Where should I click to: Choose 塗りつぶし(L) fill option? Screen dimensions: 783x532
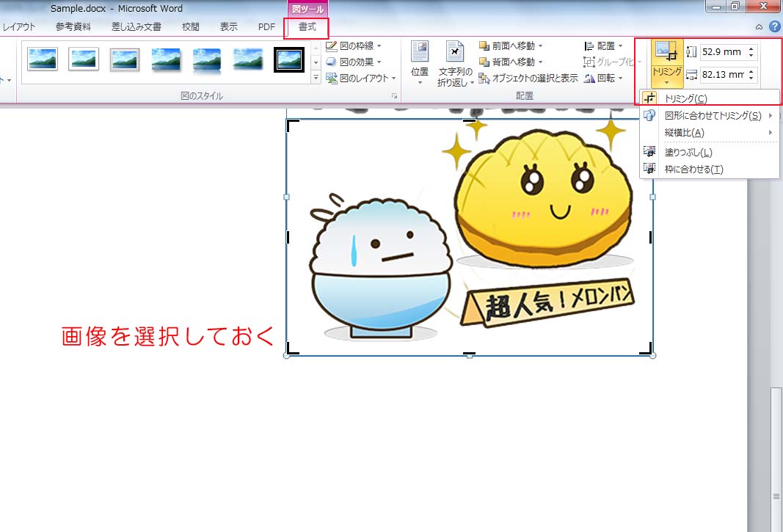click(710, 153)
